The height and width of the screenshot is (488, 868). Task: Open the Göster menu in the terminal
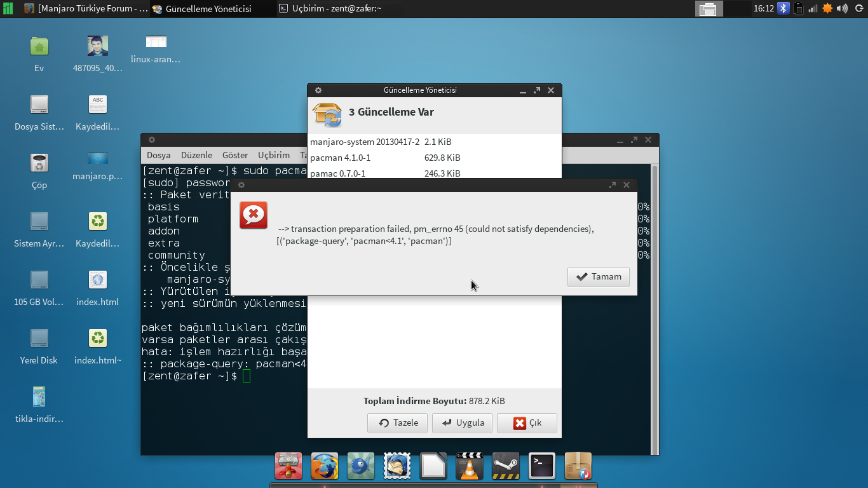235,155
